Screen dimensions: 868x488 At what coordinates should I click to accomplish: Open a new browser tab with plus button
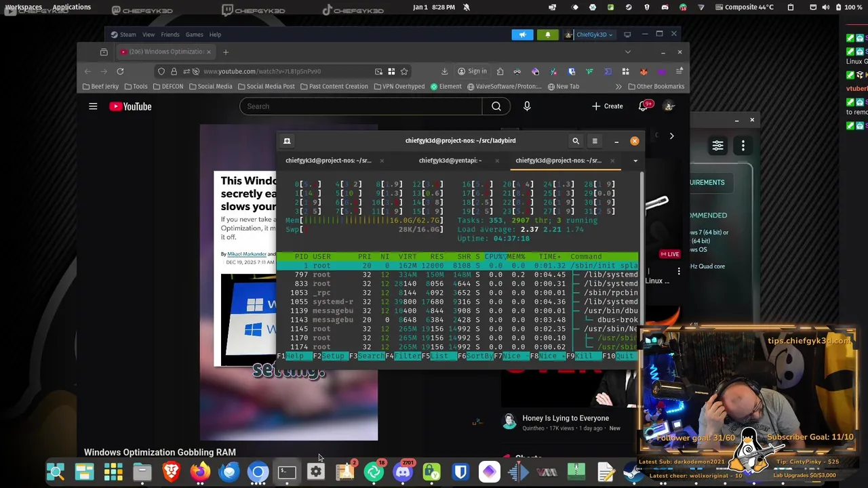click(226, 52)
